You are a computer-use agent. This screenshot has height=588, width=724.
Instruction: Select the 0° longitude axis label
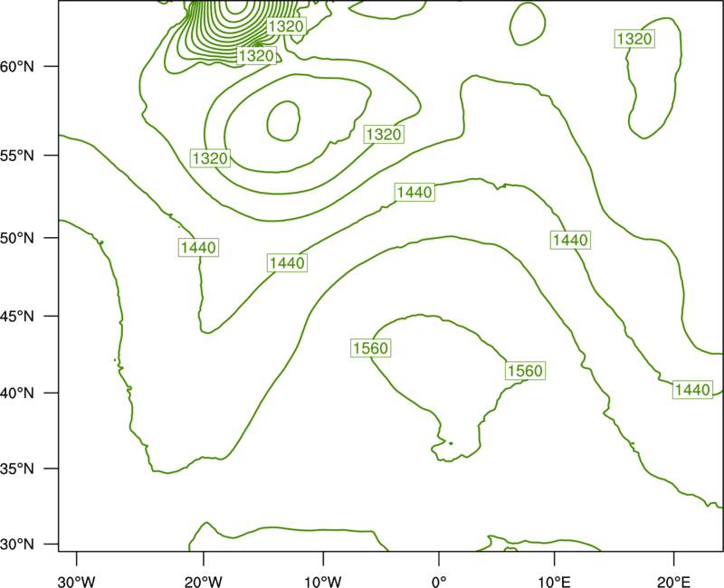pos(439,582)
